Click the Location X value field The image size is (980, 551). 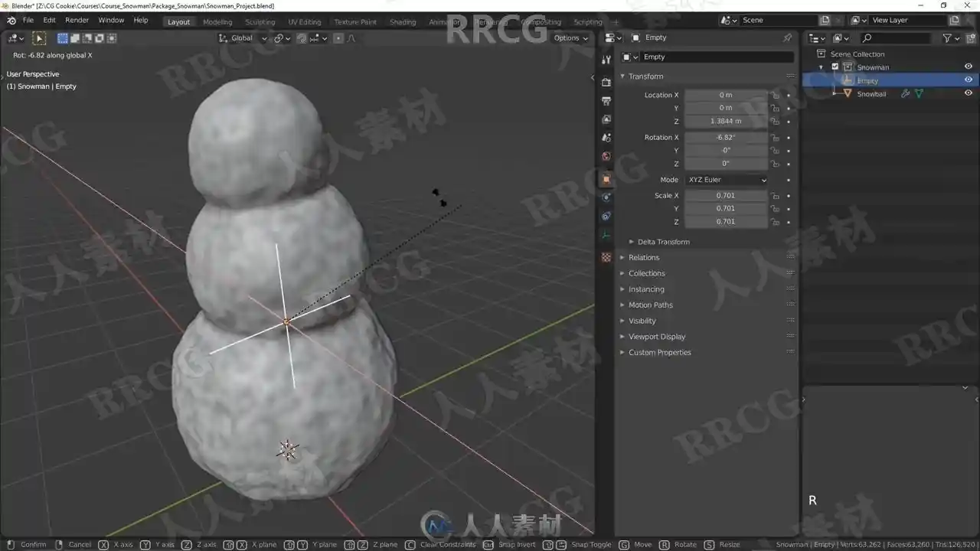tap(725, 95)
